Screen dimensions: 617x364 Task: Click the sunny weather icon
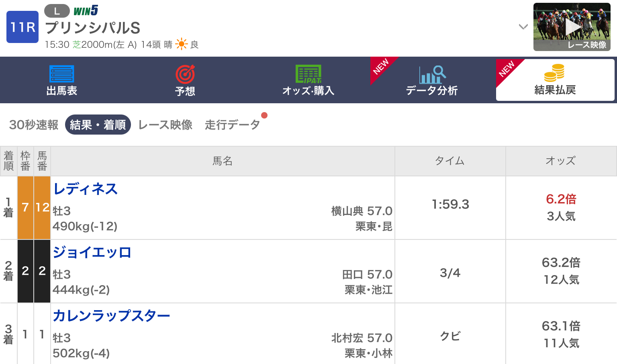pyautogui.click(x=182, y=44)
